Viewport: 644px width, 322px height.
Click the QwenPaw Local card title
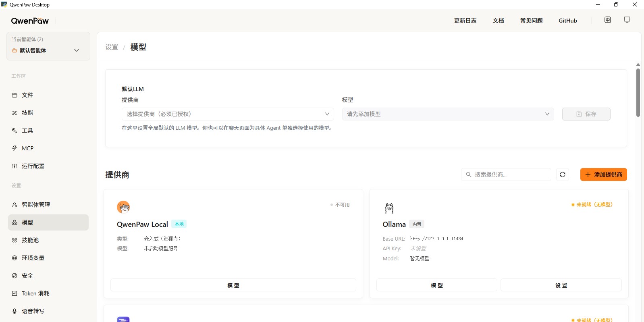[142, 224]
